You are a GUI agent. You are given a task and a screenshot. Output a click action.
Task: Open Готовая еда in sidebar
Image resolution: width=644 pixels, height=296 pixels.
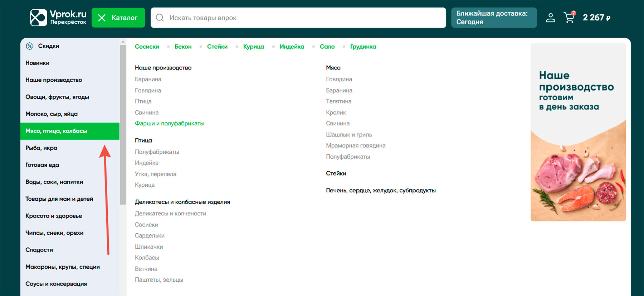click(x=42, y=165)
